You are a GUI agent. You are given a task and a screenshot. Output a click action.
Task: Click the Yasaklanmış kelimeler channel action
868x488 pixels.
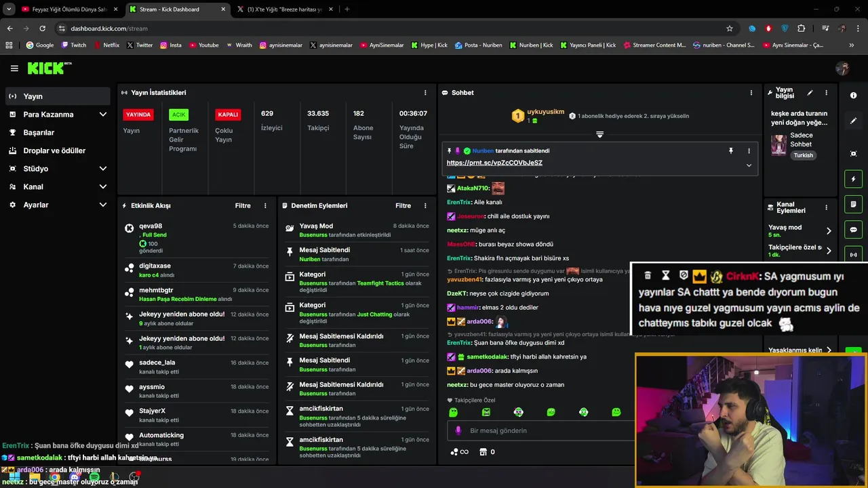pyautogui.click(x=800, y=350)
